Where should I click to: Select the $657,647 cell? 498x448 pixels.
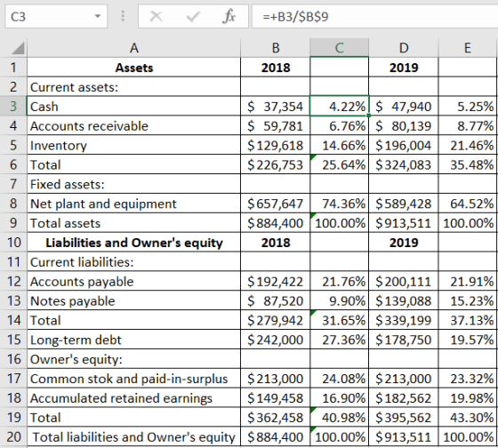coord(276,204)
